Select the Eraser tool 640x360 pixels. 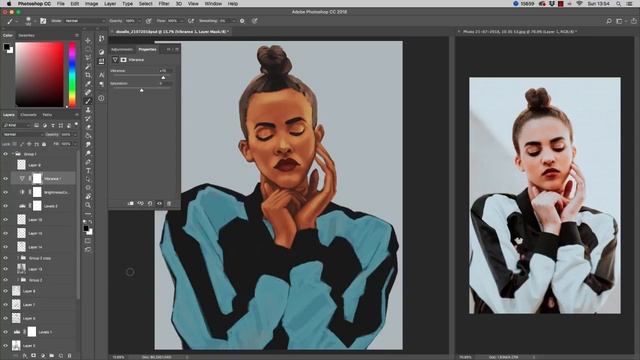[88, 127]
